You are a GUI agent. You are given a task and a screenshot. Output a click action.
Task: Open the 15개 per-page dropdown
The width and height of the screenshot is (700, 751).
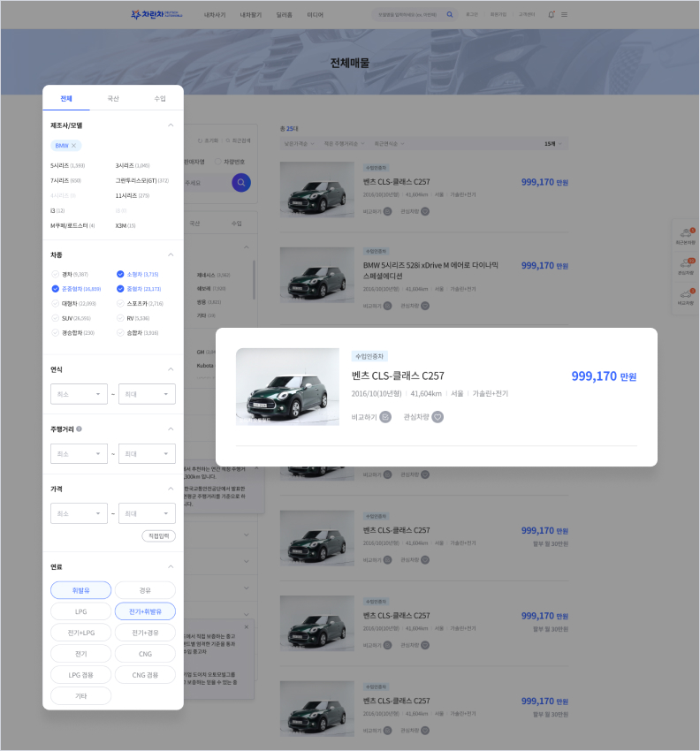point(552,144)
